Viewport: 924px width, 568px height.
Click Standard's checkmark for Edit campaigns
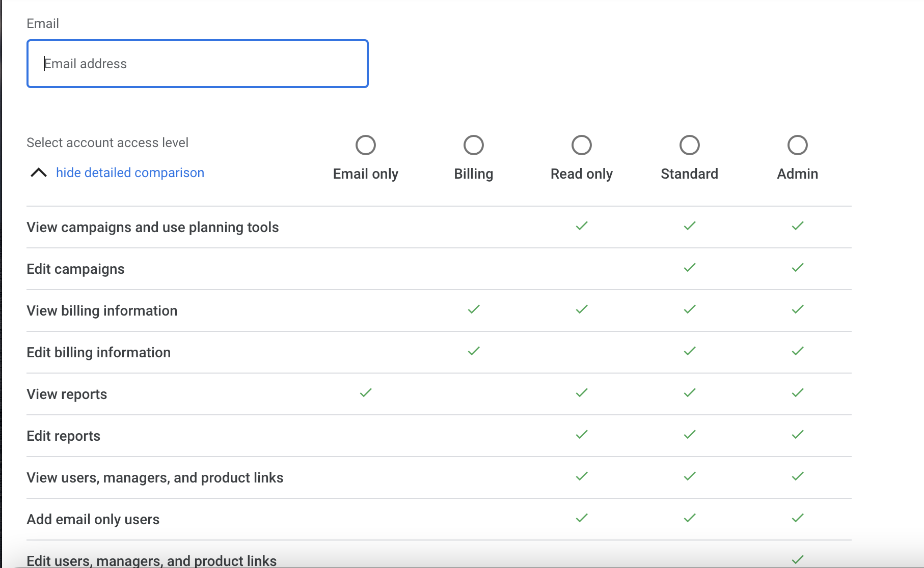pos(689,267)
